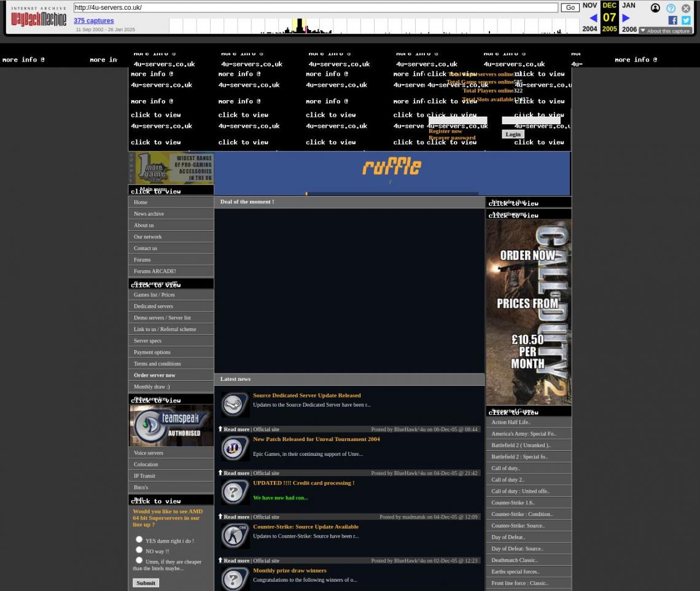This screenshot has width=700, height=591.
Task: Click the Unreal Tournament icon beside the patch news
Action: pos(234,448)
